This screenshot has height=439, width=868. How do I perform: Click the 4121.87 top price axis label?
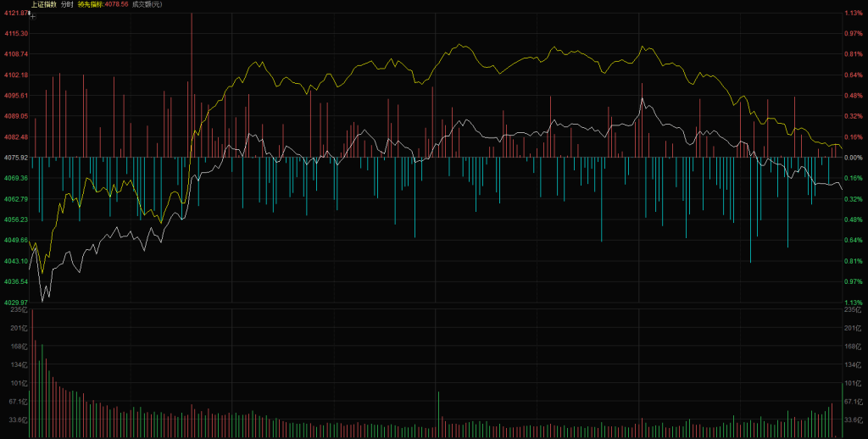point(15,13)
